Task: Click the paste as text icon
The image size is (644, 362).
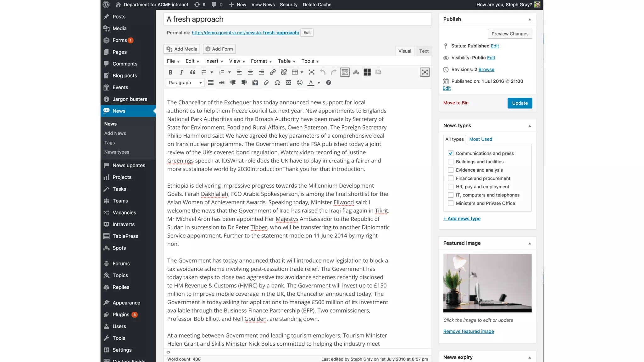Action: (x=255, y=83)
